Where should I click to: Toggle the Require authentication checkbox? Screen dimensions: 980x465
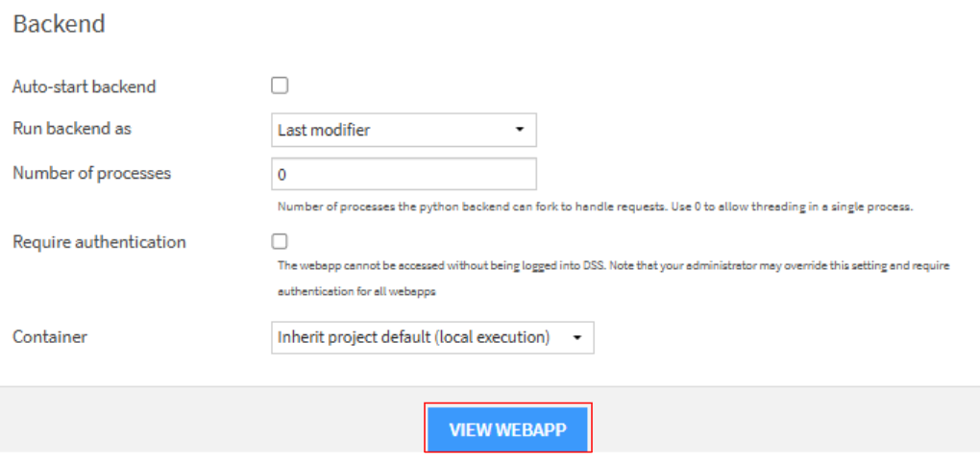[x=280, y=241]
